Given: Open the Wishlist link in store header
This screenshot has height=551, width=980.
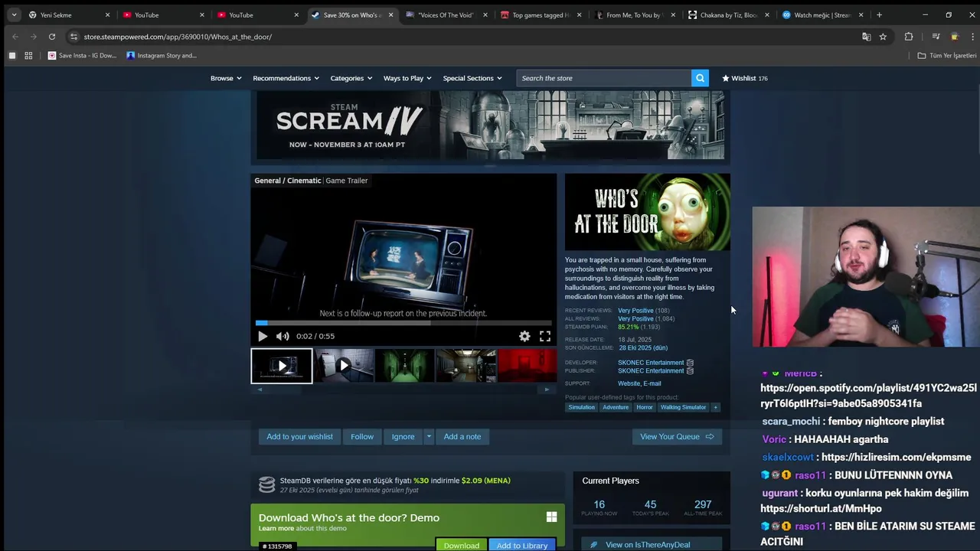Looking at the screenshot, I should [744, 78].
